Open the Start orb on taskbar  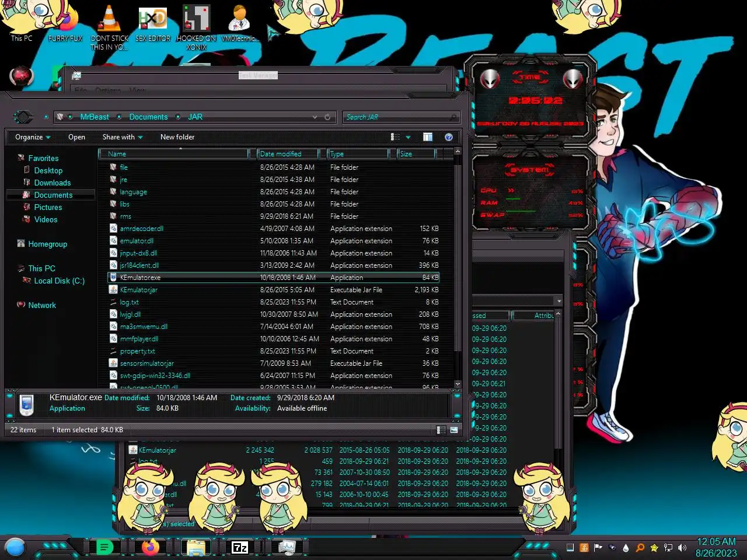coord(15,547)
